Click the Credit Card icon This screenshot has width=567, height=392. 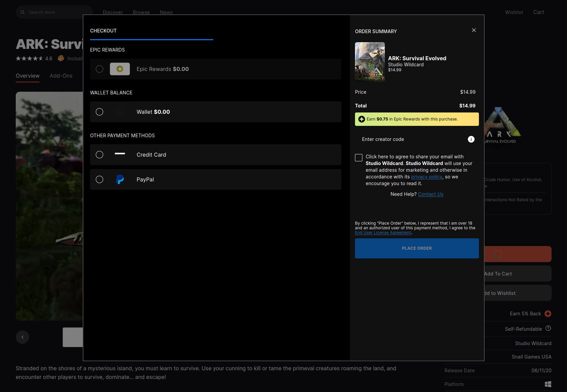tap(120, 154)
